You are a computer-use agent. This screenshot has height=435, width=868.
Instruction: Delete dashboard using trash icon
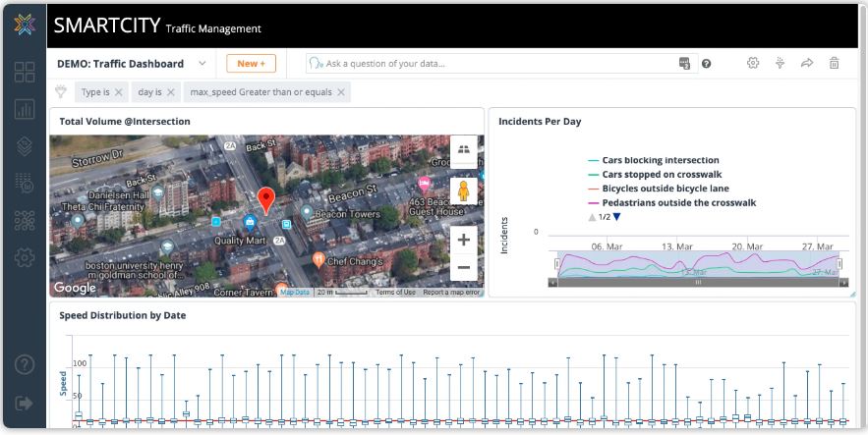(834, 63)
